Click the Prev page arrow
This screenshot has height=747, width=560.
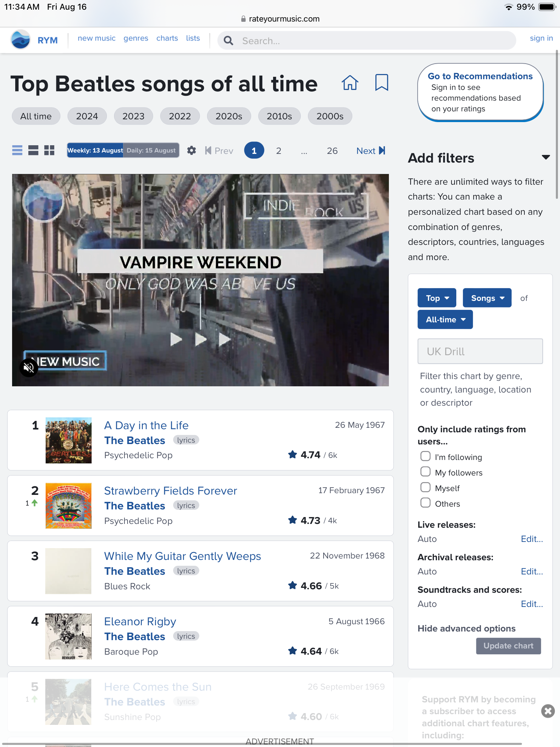pyautogui.click(x=219, y=151)
